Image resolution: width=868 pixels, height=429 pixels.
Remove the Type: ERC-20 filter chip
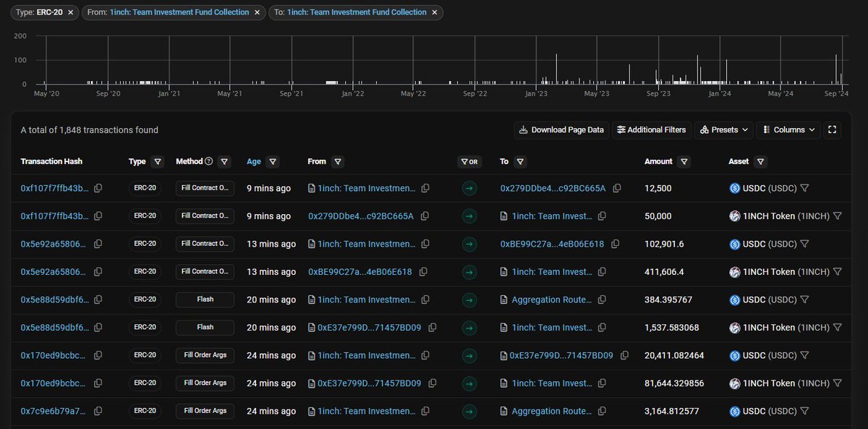click(71, 12)
